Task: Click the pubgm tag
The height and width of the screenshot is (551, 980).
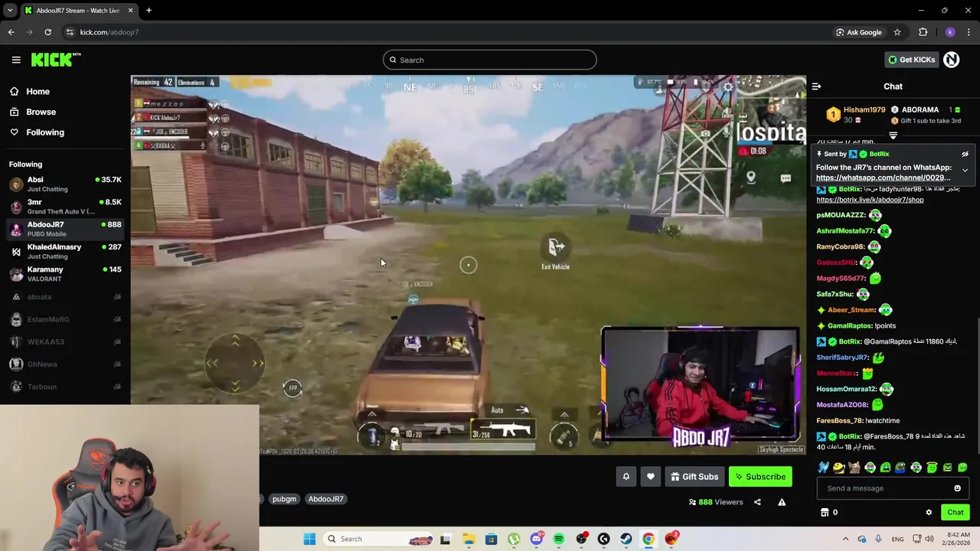Action: coord(284,499)
